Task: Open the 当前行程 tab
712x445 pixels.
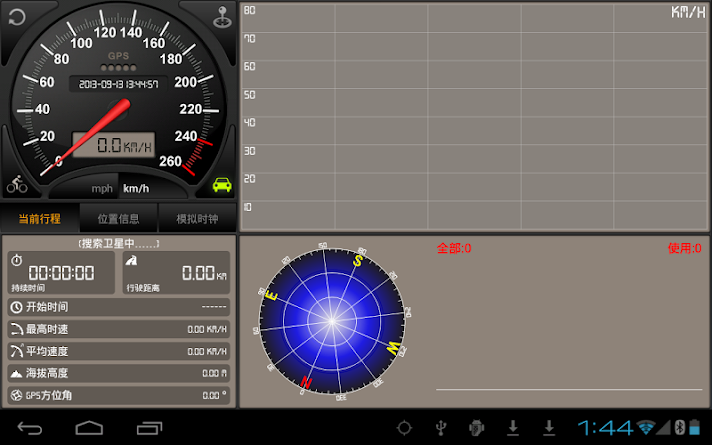Action: (x=40, y=218)
